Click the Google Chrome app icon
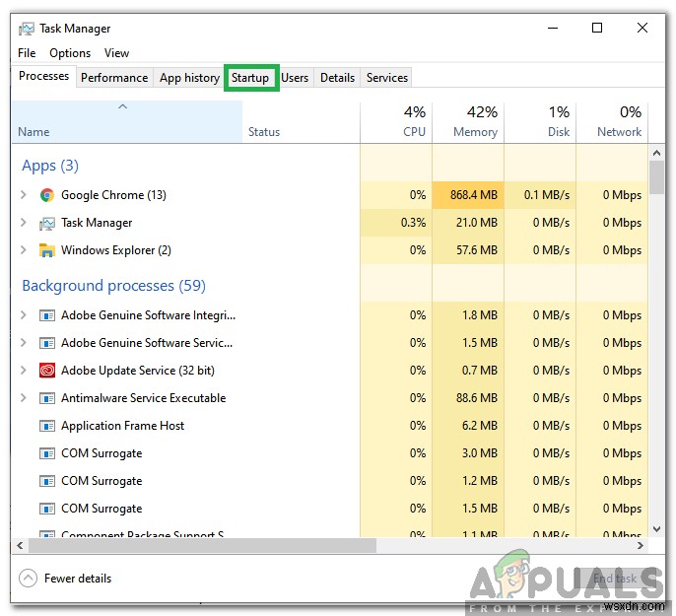676x616 pixels. (x=47, y=195)
